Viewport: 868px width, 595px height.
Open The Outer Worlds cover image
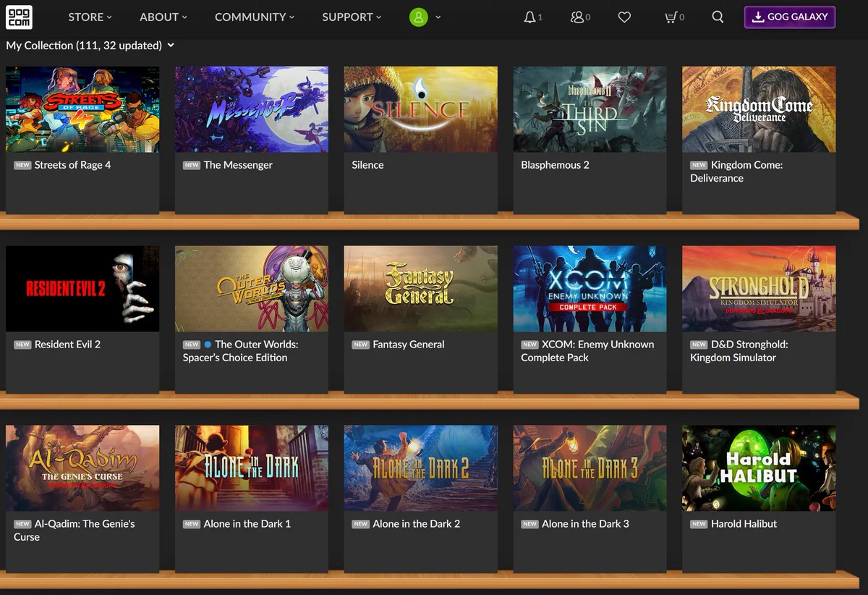252,289
